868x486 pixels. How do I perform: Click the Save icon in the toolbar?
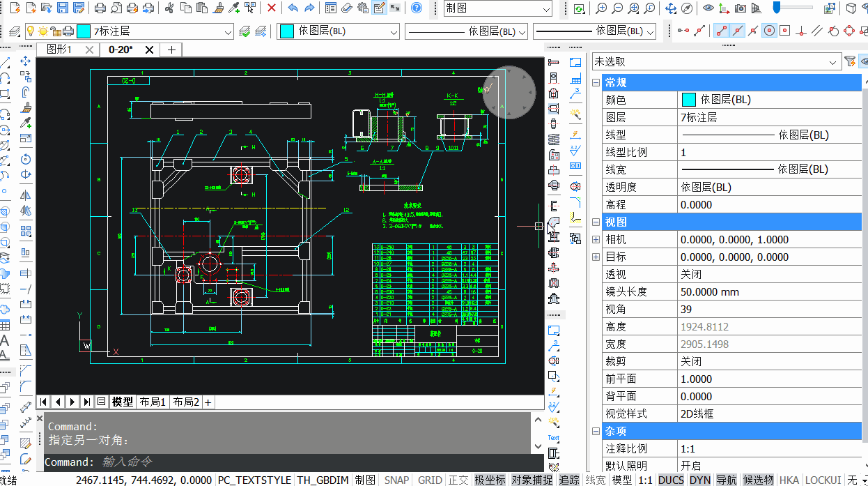[63, 8]
